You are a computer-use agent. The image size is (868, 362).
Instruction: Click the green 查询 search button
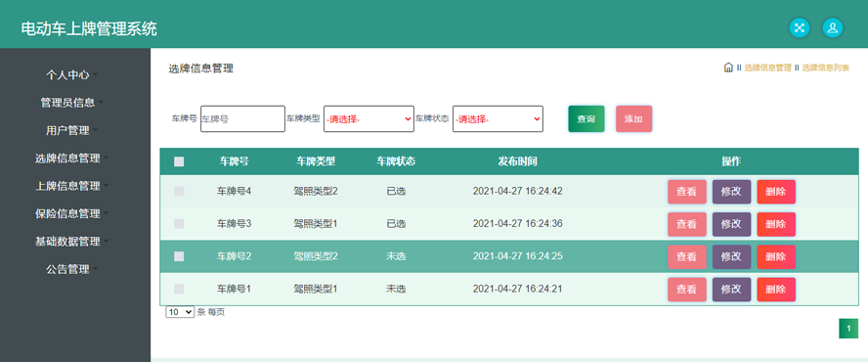click(x=586, y=118)
